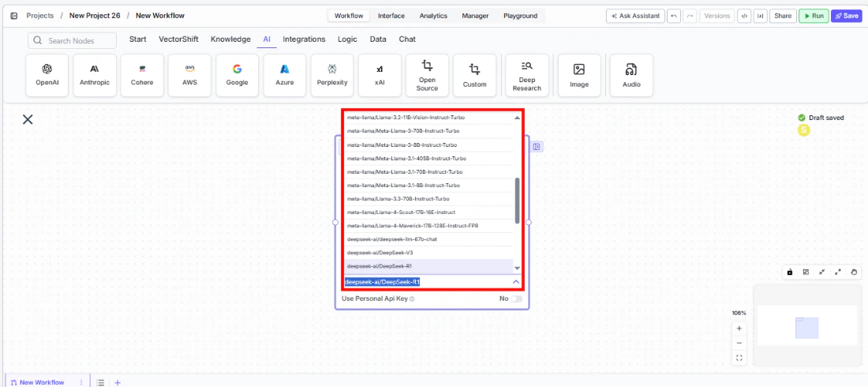Choose Llama-4-Maverick-17B-128E-Instruct-FP8 option

428,226
